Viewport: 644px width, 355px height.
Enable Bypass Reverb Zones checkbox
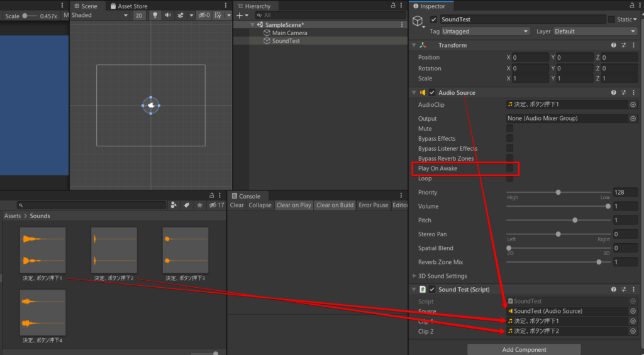(509, 158)
